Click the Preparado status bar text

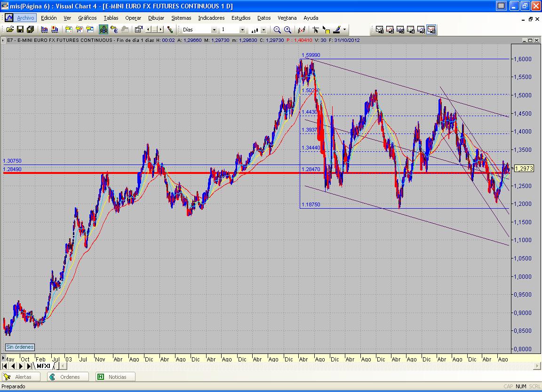coord(14,386)
